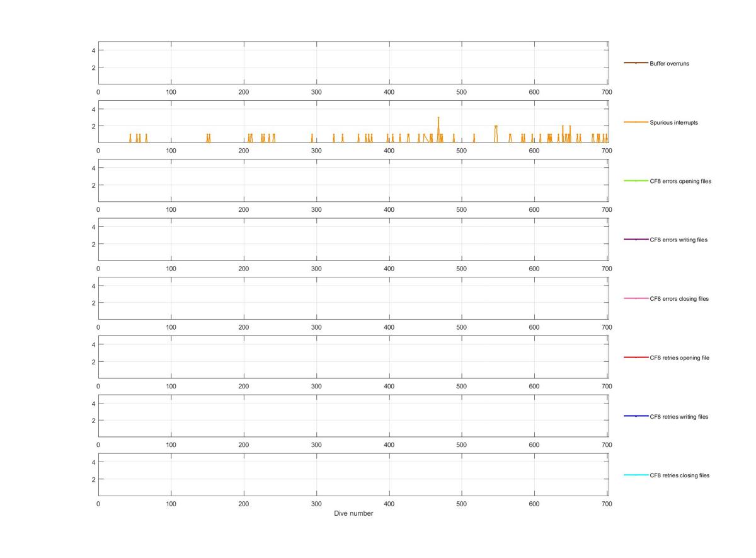
Task: Click the green CF8 errors opening files legend line
Action: 636,181
